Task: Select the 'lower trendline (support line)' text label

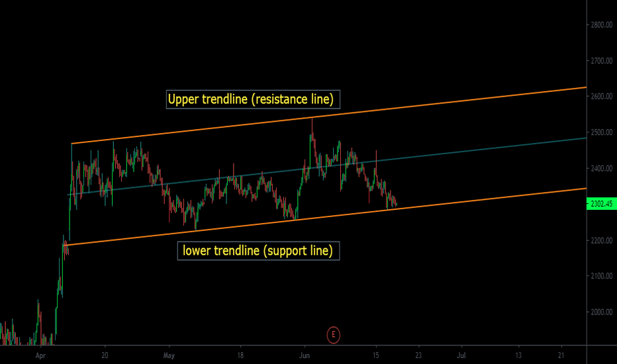Action: pyautogui.click(x=259, y=251)
